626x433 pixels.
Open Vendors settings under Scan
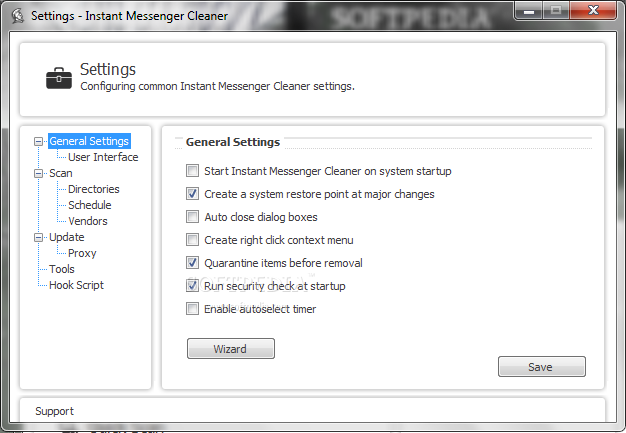88,221
